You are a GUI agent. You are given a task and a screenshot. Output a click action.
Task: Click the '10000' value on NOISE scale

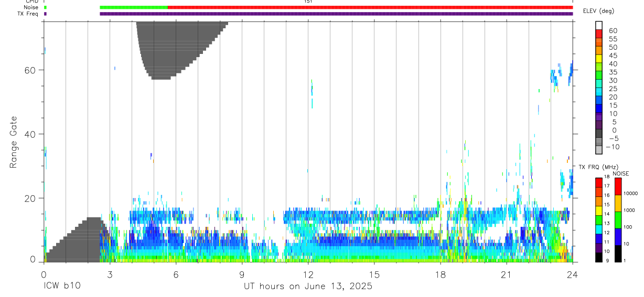[632, 194]
